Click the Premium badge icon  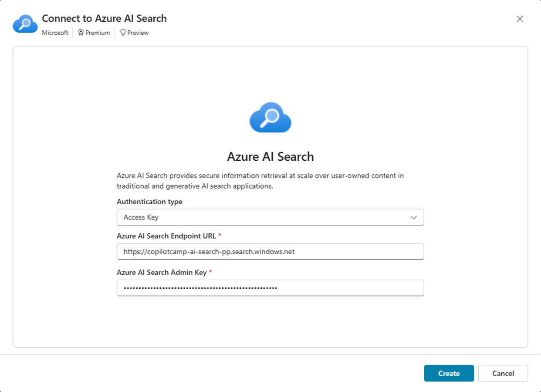[81, 33]
